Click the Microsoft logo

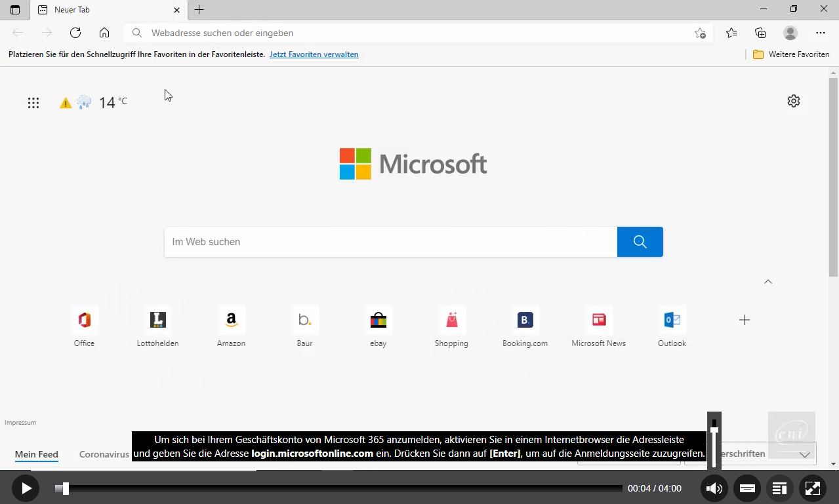pos(413,164)
